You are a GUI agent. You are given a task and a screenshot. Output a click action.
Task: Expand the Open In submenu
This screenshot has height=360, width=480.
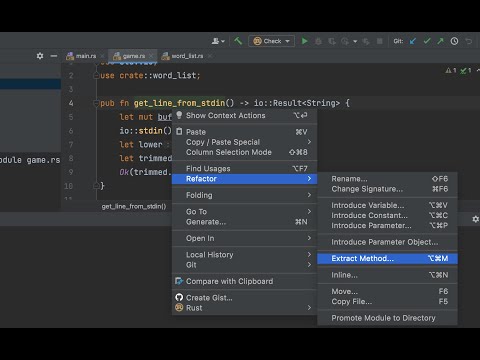(x=244, y=238)
